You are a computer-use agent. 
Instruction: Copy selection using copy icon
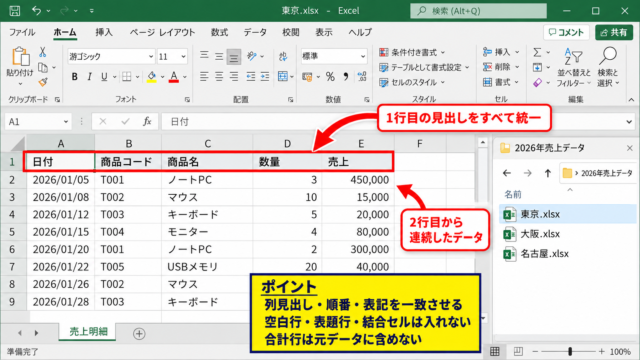43,67
